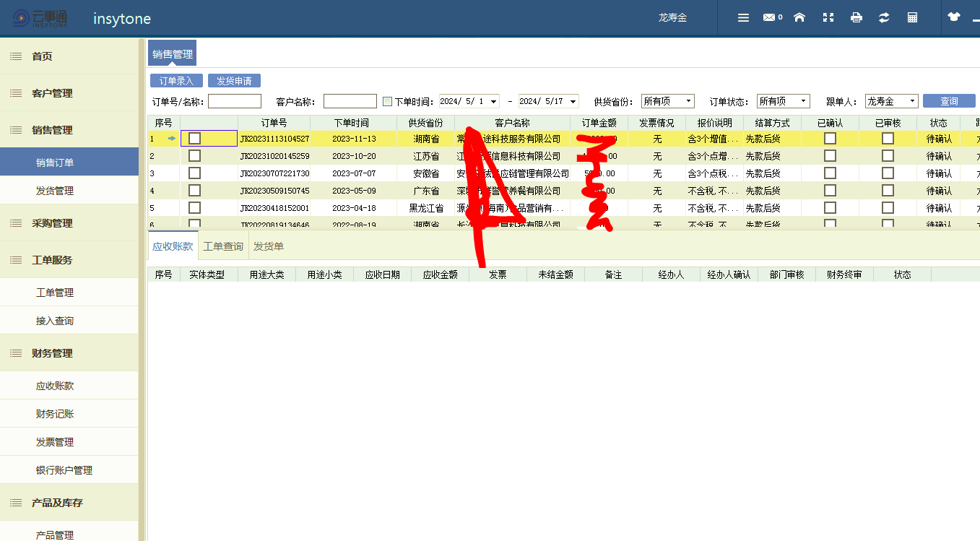Viewport: 980px width, 541px height.
Task: Select 发货管理 in the left sidebar
Action: click(x=55, y=191)
